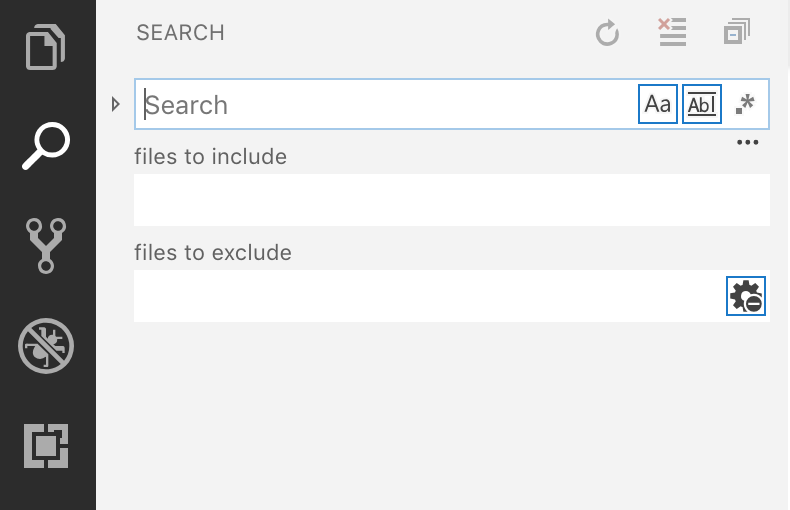This screenshot has height=510, width=790.
Task: Open the Source Control view
Action: 46,246
